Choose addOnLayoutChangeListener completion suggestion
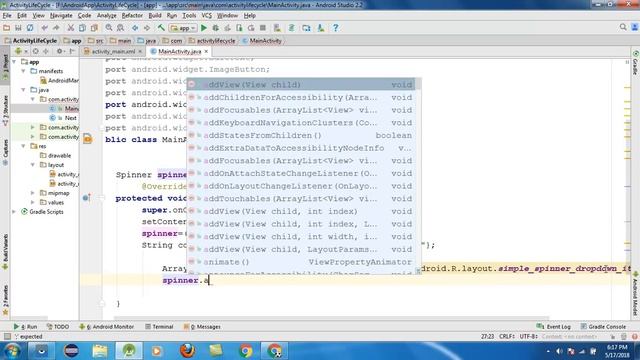Image resolution: width=640 pixels, height=360 pixels. pos(301,186)
